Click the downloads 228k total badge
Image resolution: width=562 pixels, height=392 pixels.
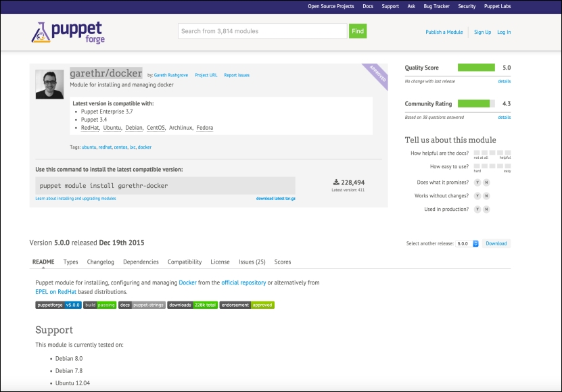(192, 305)
